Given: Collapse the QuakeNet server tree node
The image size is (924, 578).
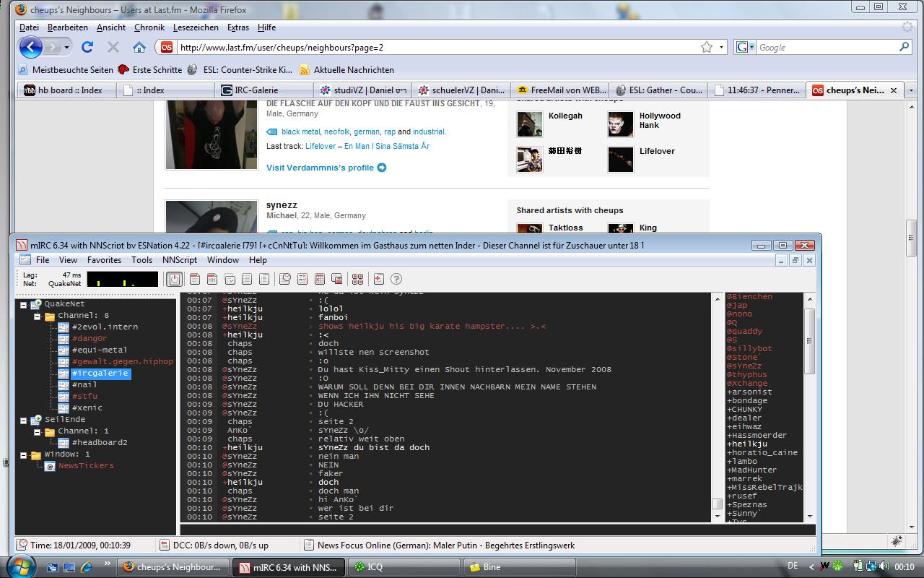Looking at the screenshot, I should 23,304.
